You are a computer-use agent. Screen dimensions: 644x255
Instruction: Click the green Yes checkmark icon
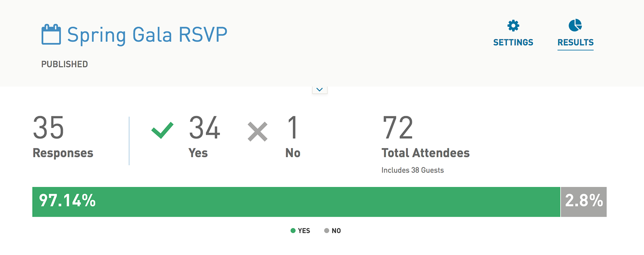click(x=163, y=131)
